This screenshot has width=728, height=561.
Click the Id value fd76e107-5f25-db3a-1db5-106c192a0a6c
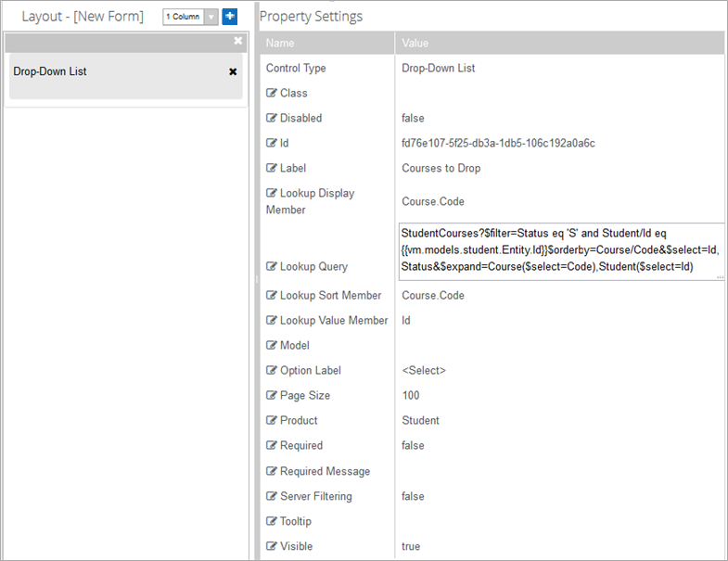[498, 143]
